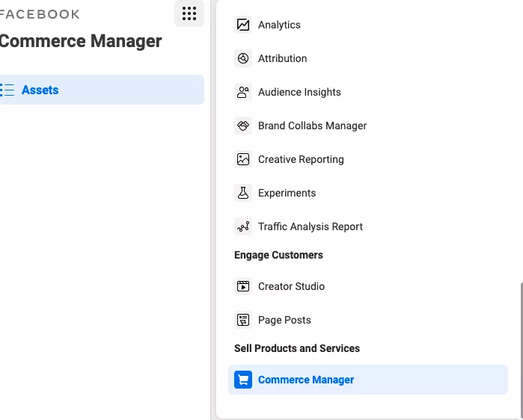523x420 pixels.
Task: Click the tools menu vertical scrollbar
Action: [x=521, y=350]
